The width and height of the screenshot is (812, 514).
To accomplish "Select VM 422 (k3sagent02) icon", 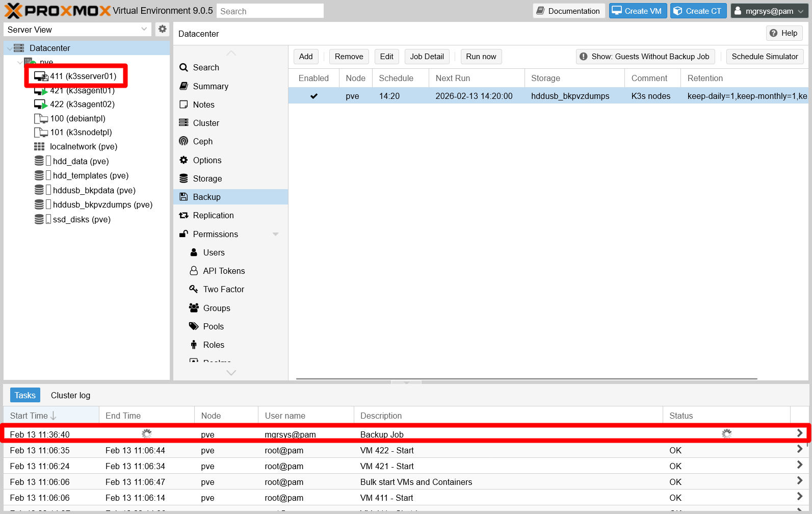I will 41,104.
